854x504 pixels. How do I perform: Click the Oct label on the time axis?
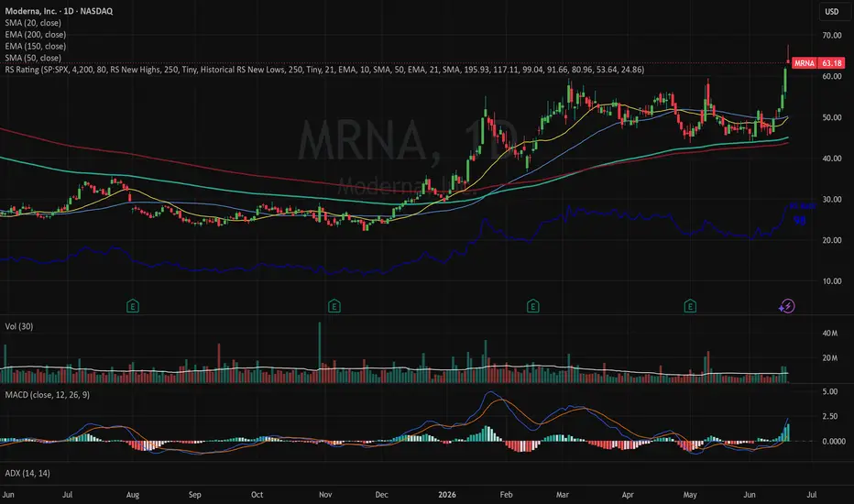coord(257,495)
